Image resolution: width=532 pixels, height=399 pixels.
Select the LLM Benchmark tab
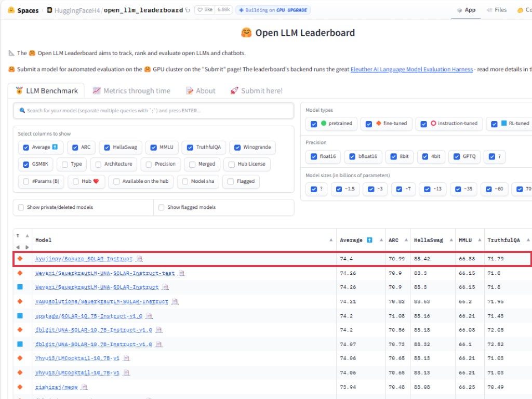[46, 91]
